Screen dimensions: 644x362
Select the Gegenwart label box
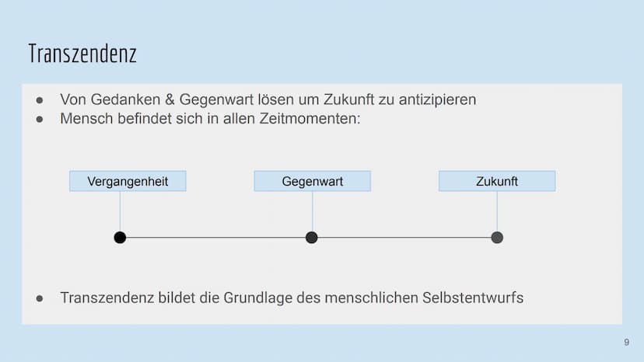pyautogui.click(x=312, y=181)
